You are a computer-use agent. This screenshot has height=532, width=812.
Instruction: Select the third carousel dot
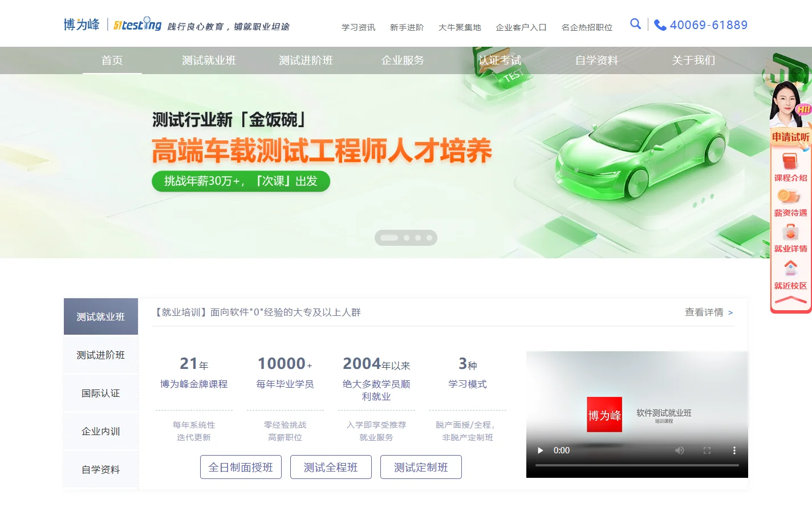pyautogui.click(x=418, y=238)
